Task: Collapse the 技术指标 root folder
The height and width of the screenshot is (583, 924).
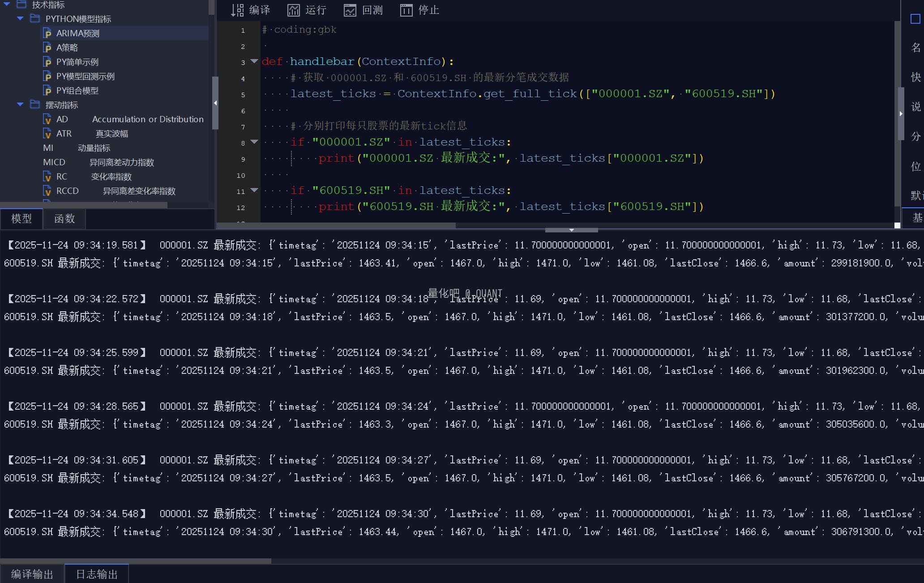Action: [7, 4]
